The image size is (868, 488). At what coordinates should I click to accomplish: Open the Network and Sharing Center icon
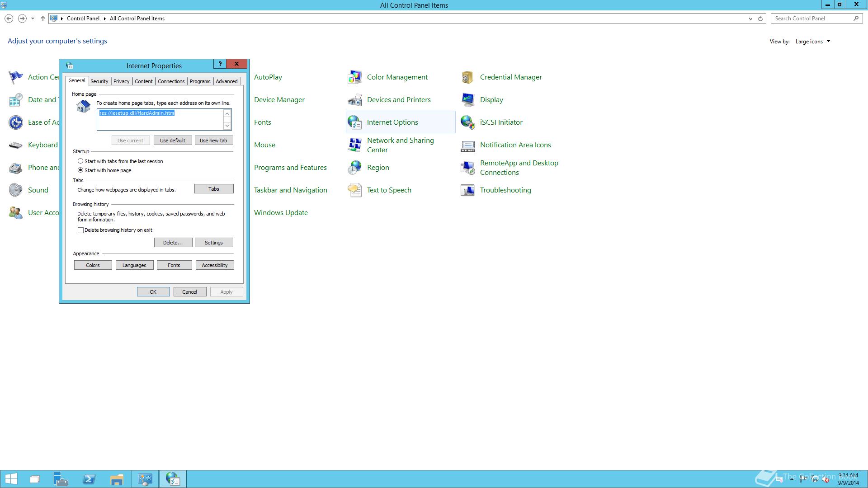(355, 145)
